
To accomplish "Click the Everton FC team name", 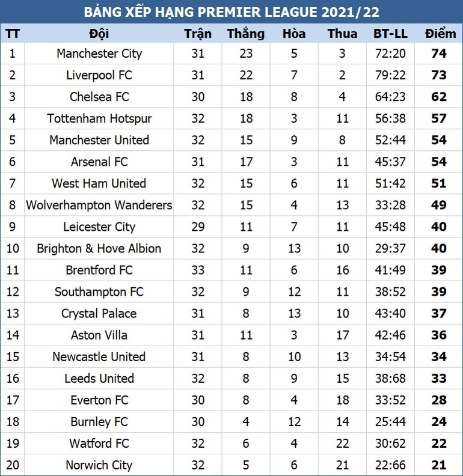I will tap(99, 400).
